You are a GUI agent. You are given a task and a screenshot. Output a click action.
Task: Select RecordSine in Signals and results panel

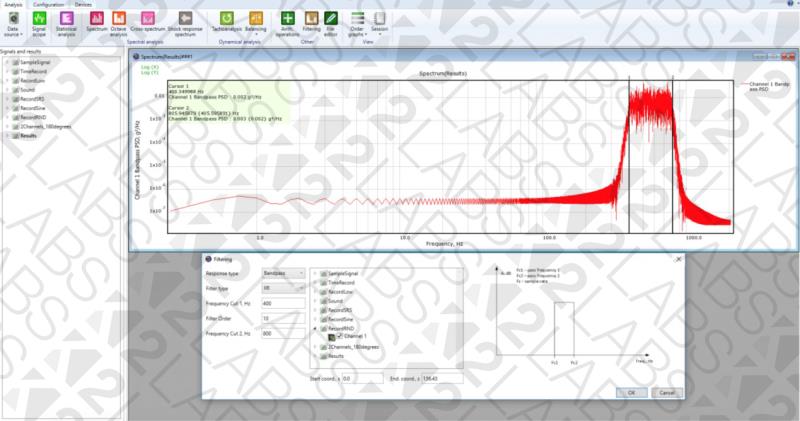(x=33, y=108)
